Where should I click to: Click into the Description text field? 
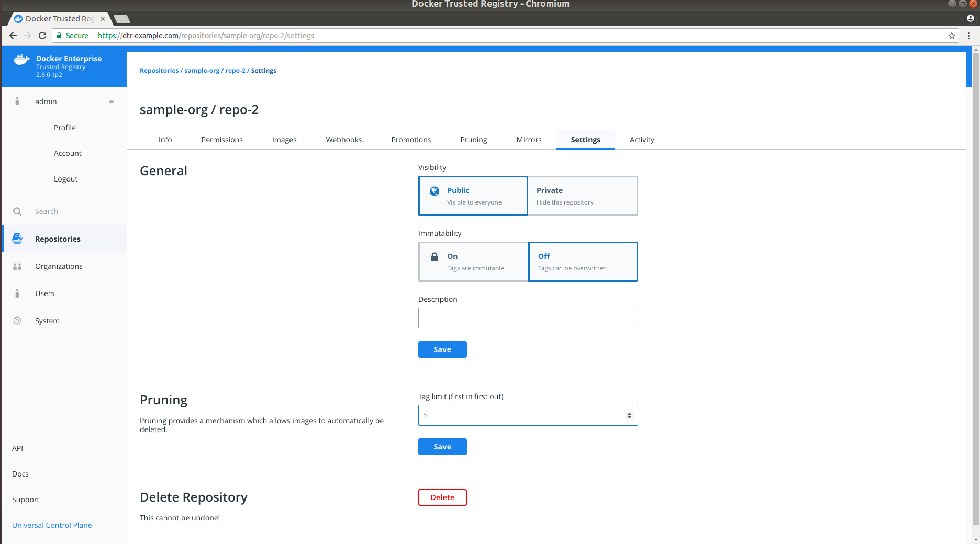528,318
